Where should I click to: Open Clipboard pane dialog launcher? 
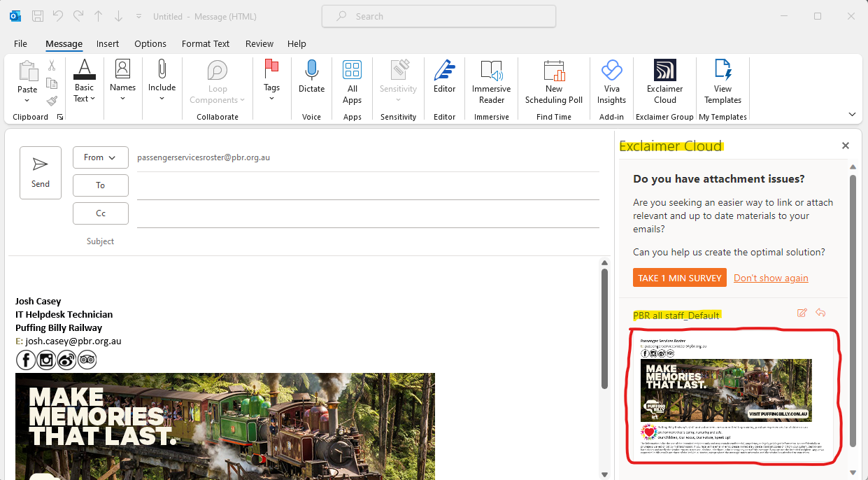[x=60, y=117]
